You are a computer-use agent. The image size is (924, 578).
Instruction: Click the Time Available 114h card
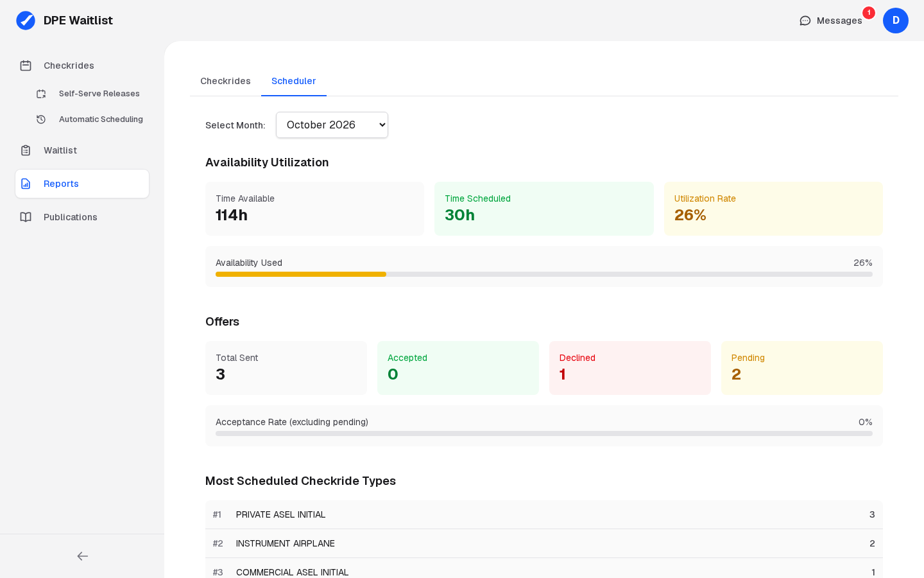[314, 209]
